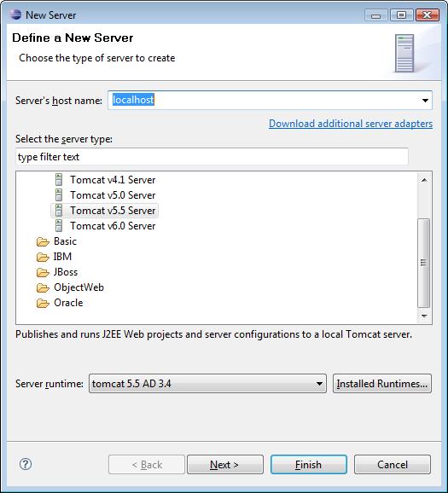Click the Tomcat v5.0 Server icon

59,195
